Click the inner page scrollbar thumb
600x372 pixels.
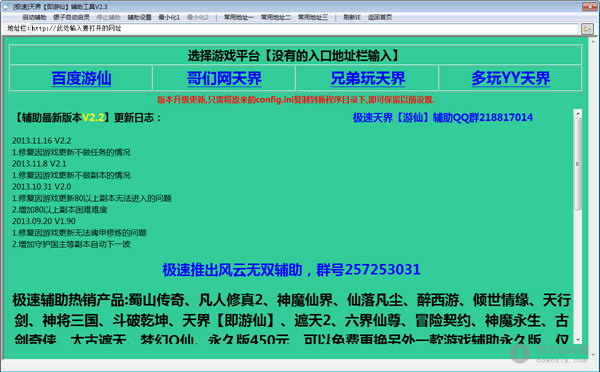[x=577, y=164]
